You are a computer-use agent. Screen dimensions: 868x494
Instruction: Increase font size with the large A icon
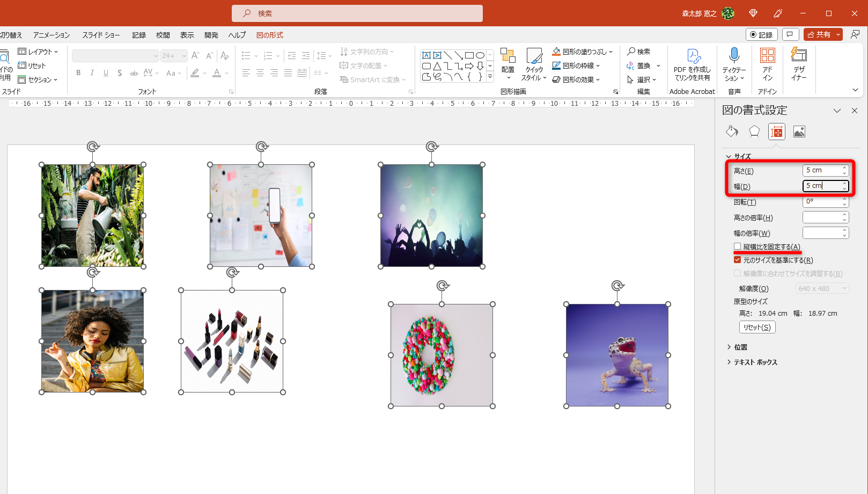tap(195, 56)
